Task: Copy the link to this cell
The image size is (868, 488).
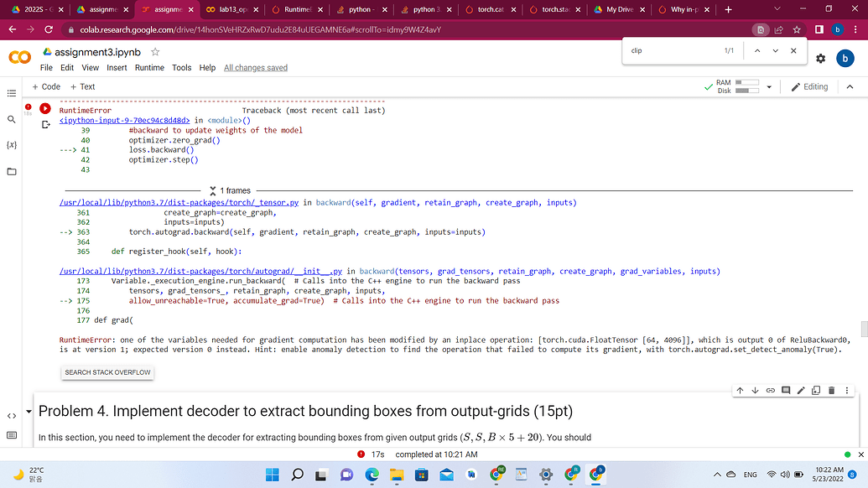Action: click(770, 390)
